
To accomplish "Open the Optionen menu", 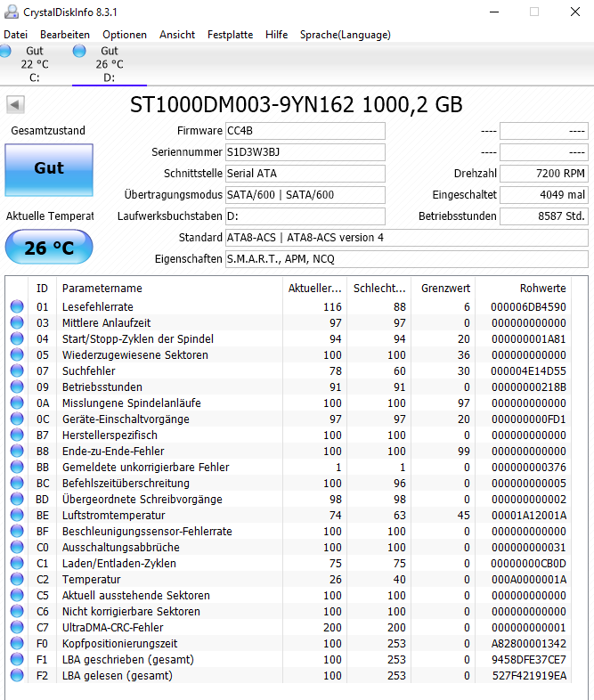I will tap(125, 35).
